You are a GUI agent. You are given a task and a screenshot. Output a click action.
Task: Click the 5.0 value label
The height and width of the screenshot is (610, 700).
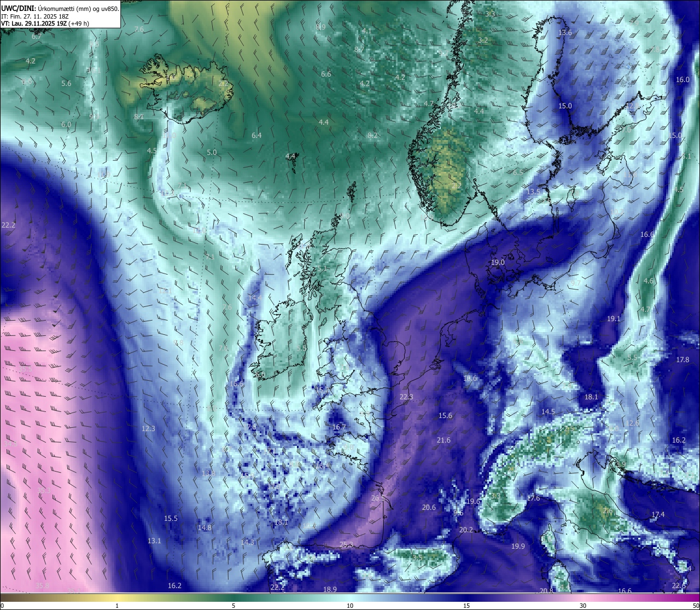coord(212,153)
